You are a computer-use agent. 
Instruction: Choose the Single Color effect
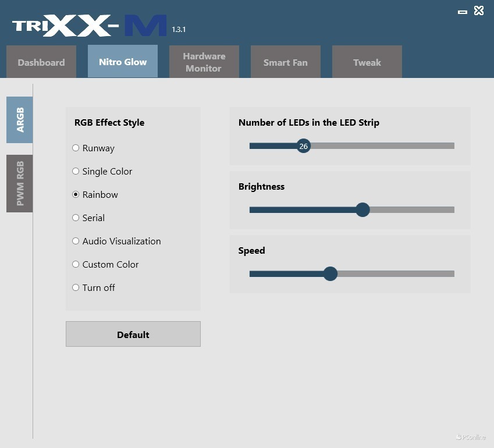[x=76, y=171]
